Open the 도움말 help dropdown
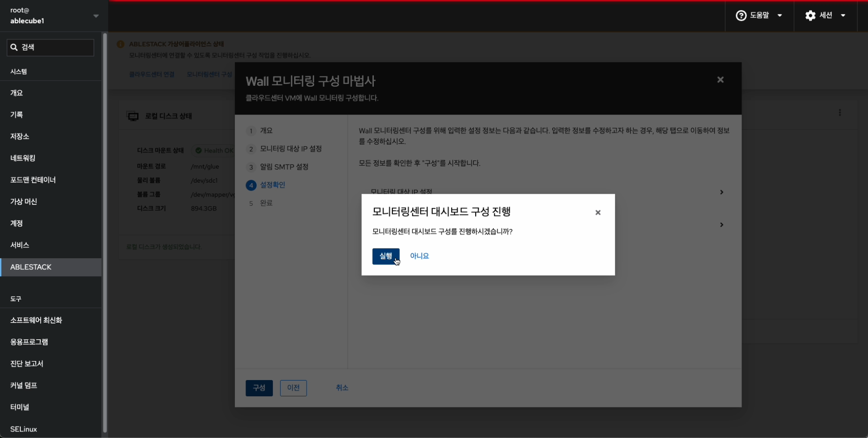Image resolution: width=868 pixels, height=438 pixels. [x=759, y=15]
